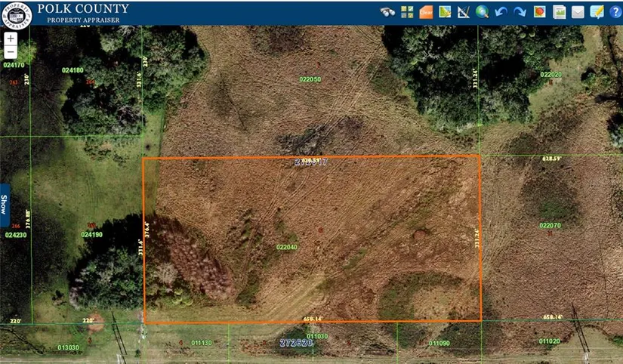
Task: Click the envelope email icon
Action: [x=578, y=12]
